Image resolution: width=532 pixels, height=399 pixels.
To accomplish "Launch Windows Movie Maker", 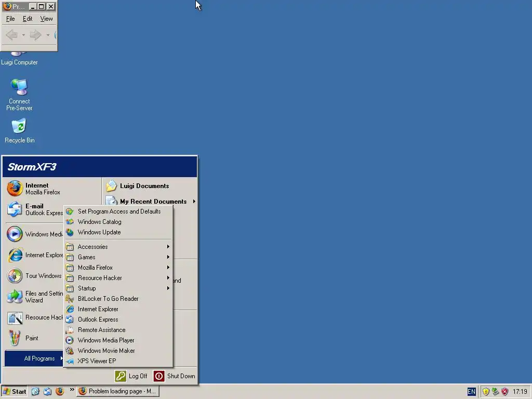I will (118, 351).
